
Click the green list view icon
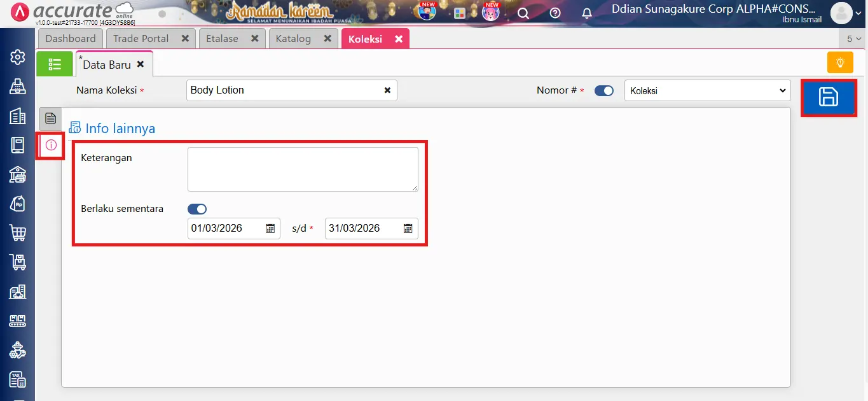[x=55, y=64]
